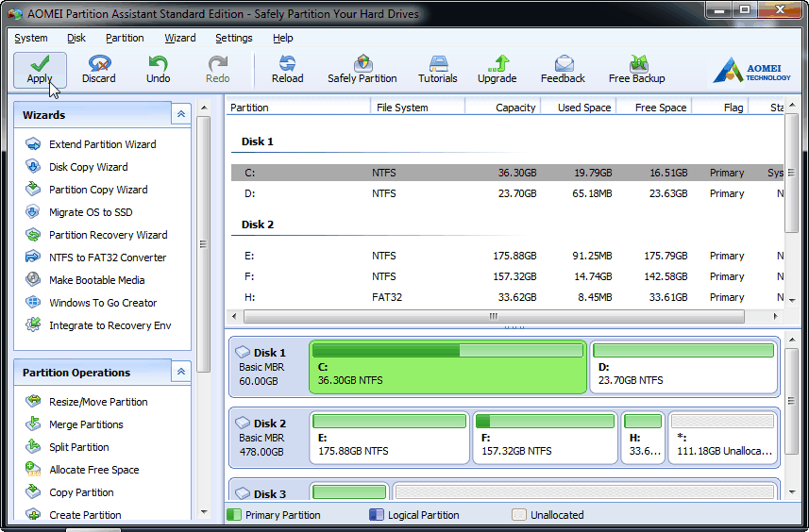Select C: partition row in list
The width and height of the screenshot is (809, 532).
[507, 173]
